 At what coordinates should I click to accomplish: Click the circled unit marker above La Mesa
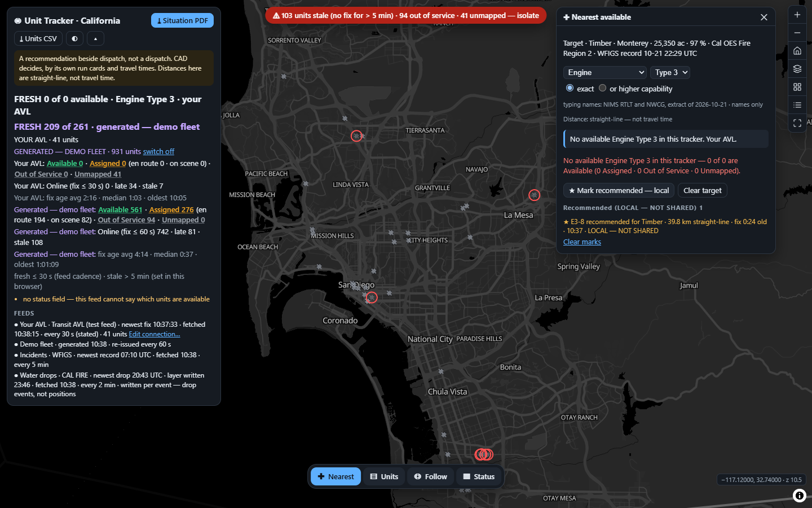point(534,195)
